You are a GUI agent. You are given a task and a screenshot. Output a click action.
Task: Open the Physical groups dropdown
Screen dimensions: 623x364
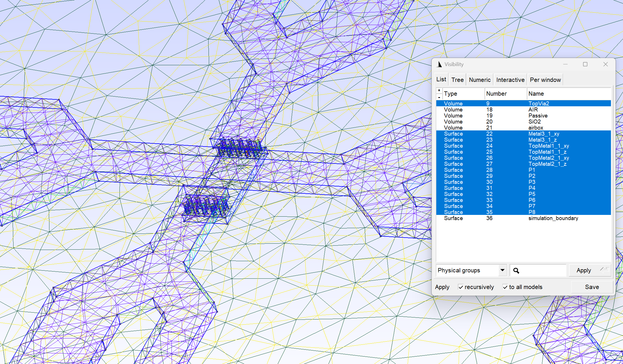click(471, 270)
